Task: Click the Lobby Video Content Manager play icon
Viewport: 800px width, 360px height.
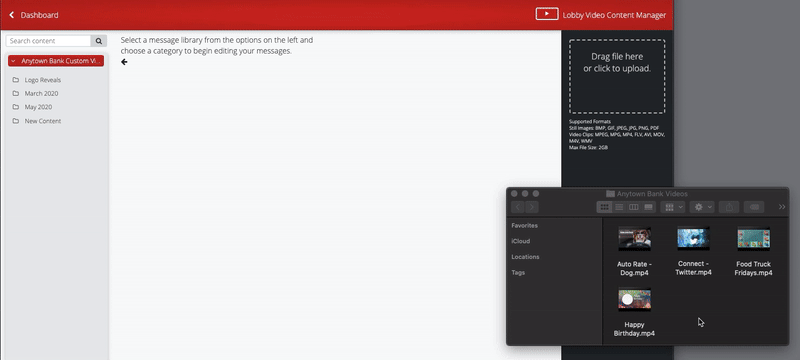Action: click(546, 14)
